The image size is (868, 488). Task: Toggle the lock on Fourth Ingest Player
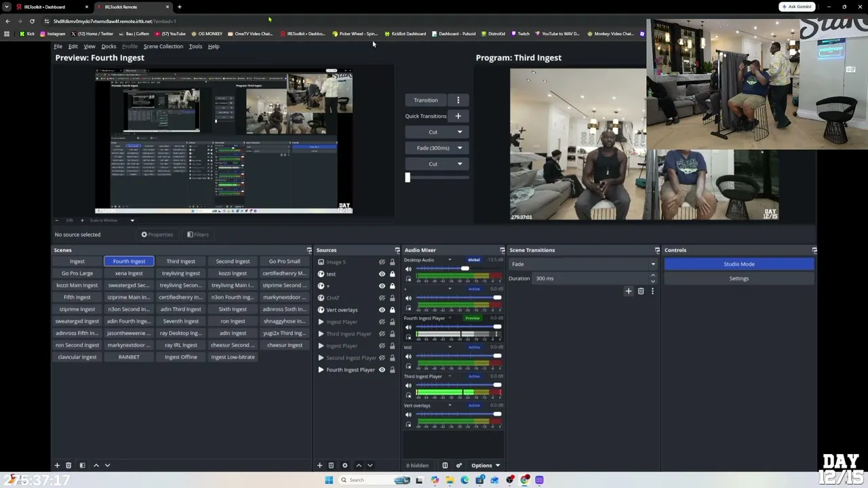[x=392, y=370]
